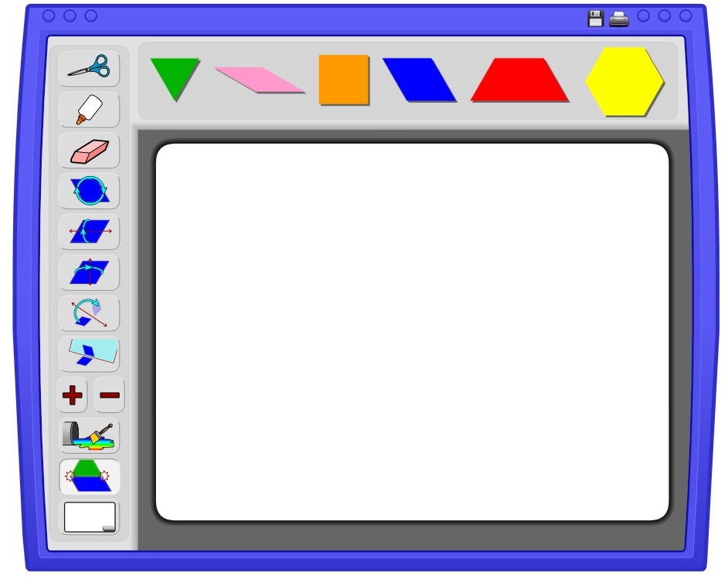
Task: Select the blue rhombus block
Action: tap(420, 80)
